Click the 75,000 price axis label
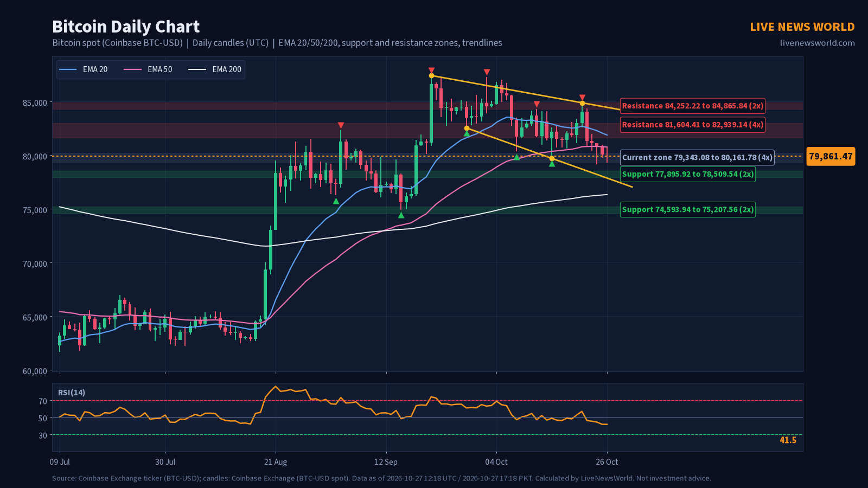 point(35,210)
